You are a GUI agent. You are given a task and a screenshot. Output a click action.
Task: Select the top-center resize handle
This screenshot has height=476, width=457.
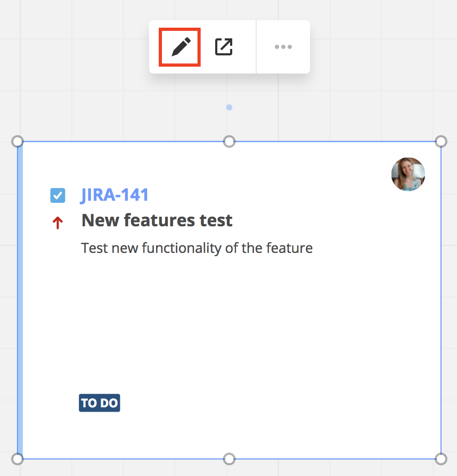pos(229,141)
